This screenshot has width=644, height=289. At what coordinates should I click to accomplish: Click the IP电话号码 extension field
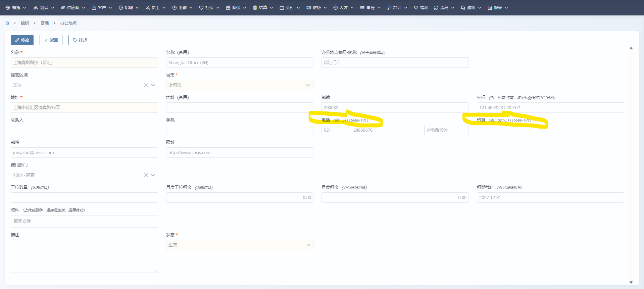point(446,130)
